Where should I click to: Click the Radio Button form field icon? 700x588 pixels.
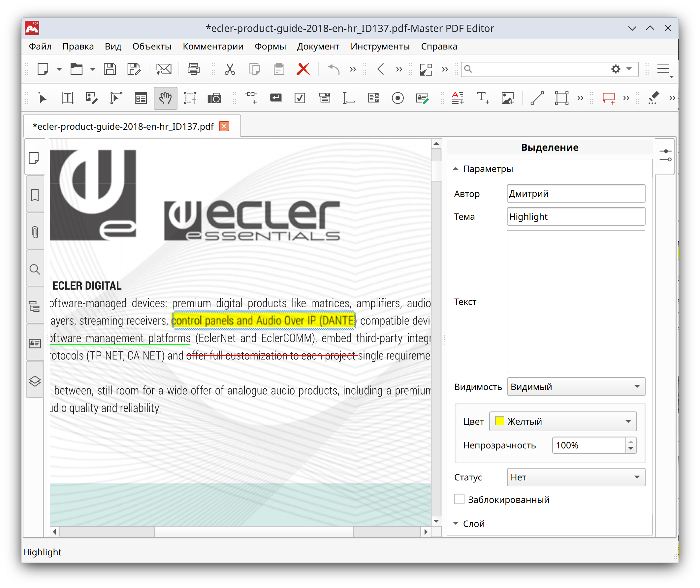tap(398, 98)
